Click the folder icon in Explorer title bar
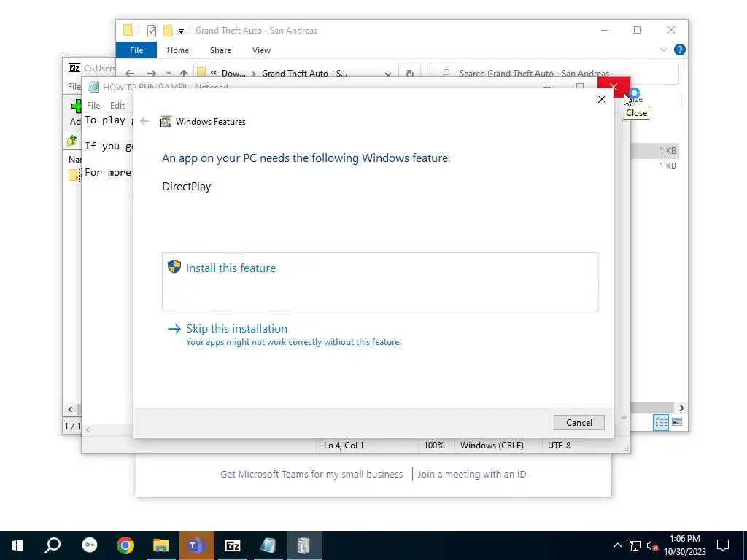Screen dimensions: 747x560 click(x=128, y=31)
